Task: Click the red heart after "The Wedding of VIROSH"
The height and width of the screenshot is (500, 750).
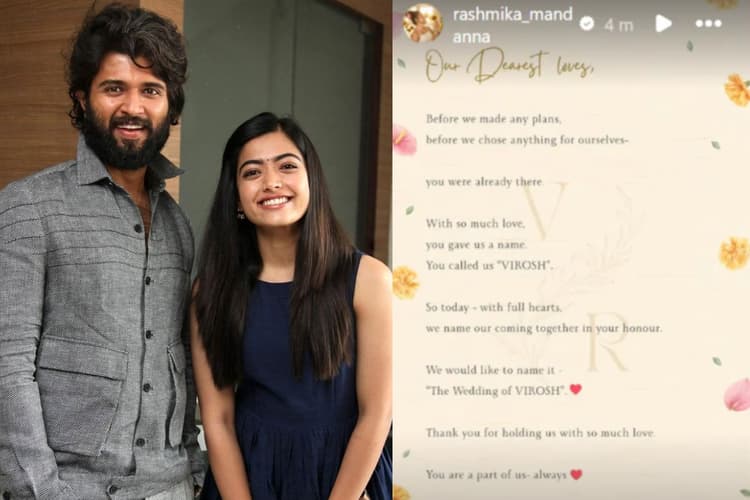Action: click(575, 389)
